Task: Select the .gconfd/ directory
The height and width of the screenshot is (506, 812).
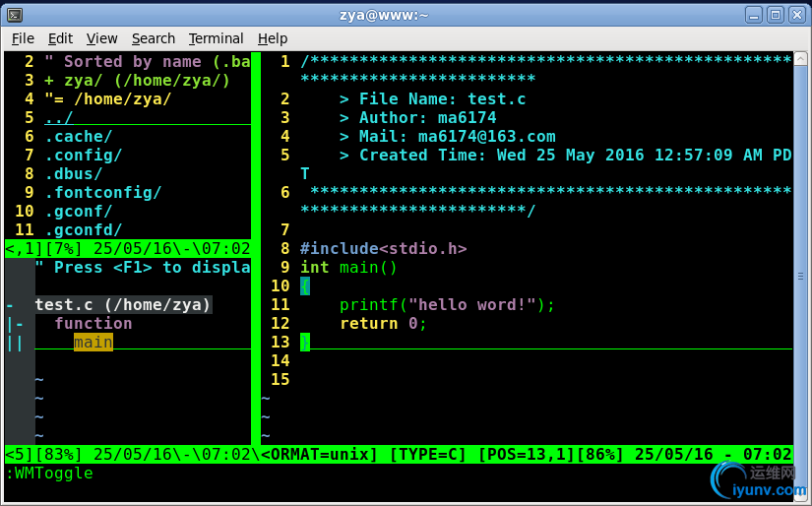Action: [84, 229]
